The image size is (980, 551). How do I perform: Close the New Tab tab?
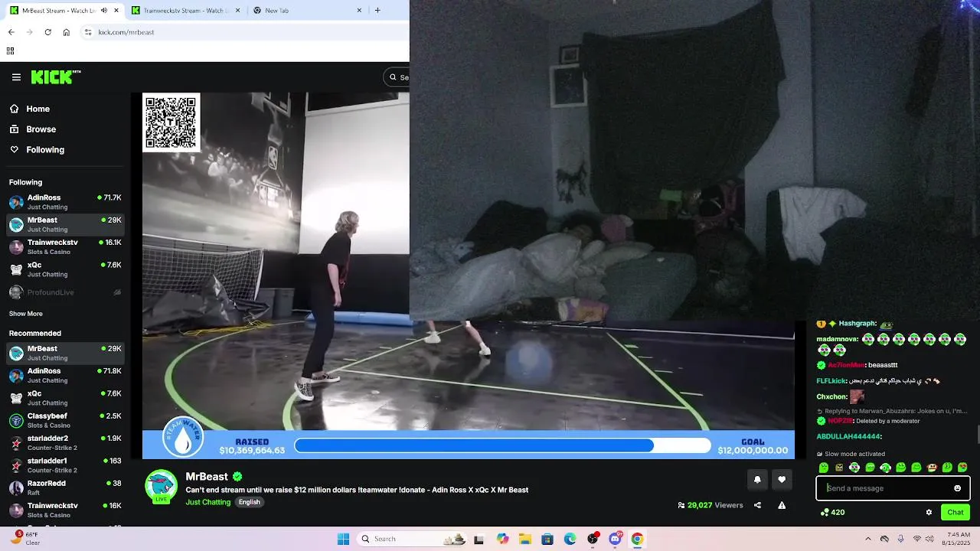click(x=359, y=11)
